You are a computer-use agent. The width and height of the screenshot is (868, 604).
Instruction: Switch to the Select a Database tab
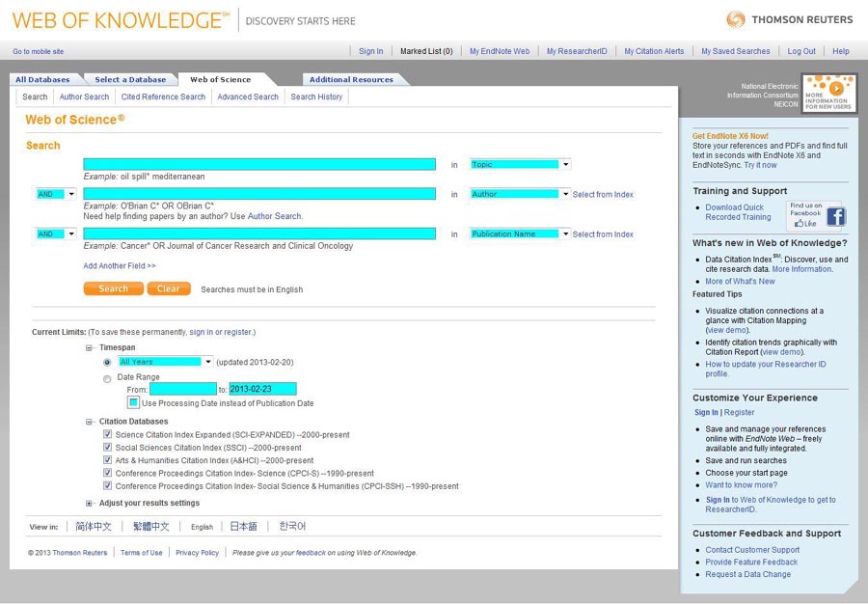pos(130,80)
